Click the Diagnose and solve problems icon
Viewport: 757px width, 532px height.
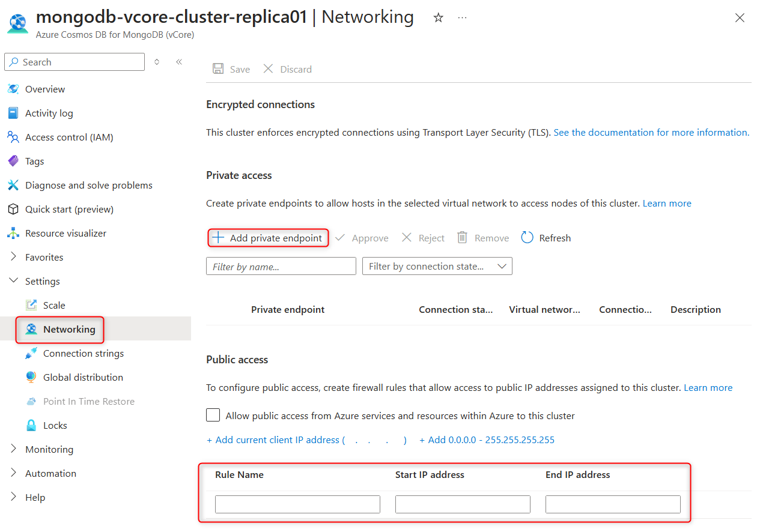pyautogui.click(x=13, y=185)
